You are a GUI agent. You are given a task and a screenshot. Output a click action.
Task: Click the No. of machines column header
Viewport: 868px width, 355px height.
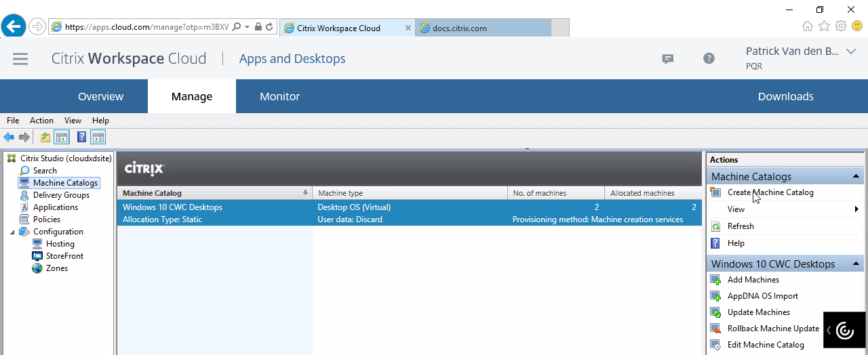pyautogui.click(x=555, y=193)
